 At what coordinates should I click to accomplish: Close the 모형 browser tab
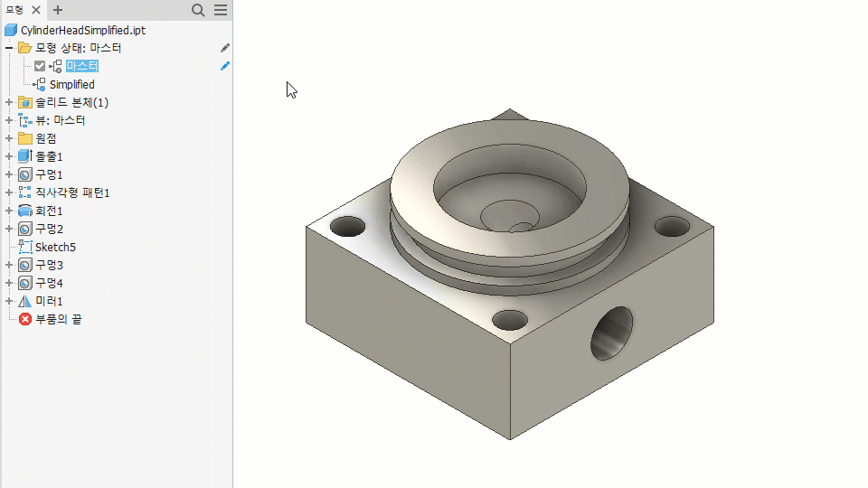[x=36, y=10]
